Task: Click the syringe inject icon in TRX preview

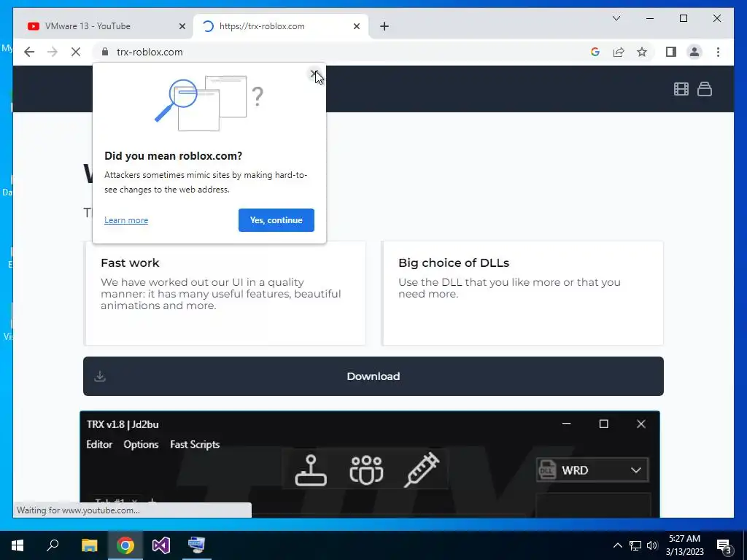Action: tap(422, 470)
